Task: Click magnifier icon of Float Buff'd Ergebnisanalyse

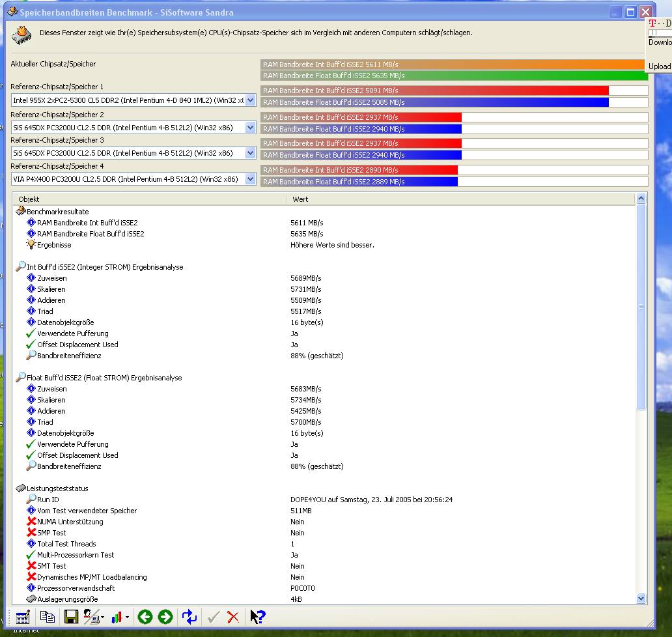Action: 21,377
